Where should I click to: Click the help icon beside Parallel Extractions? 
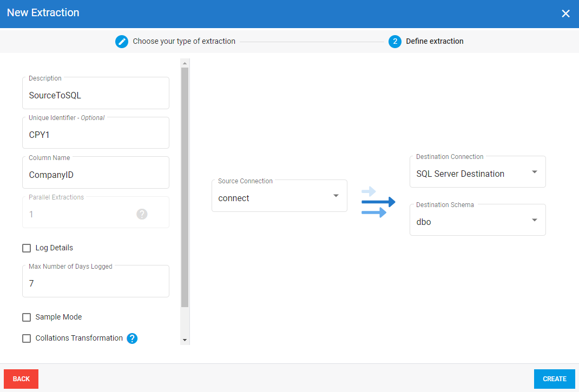click(x=142, y=214)
